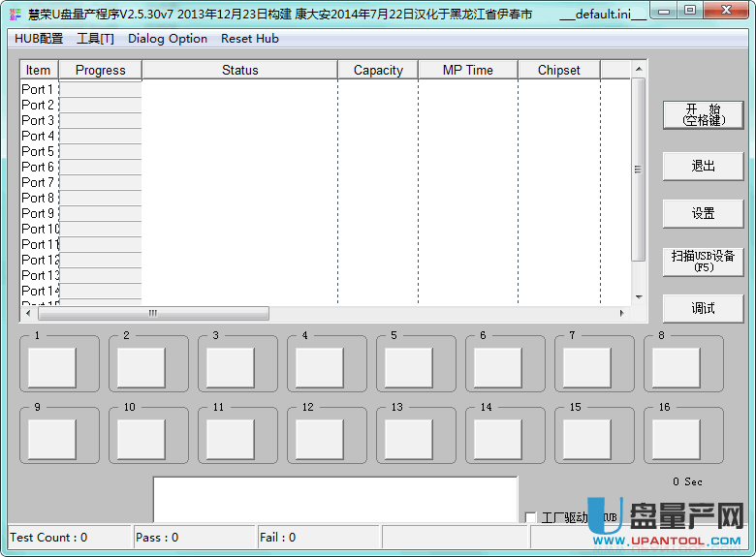The height and width of the screenshot is (557, 756).
Task: Click the port list horizontal scrollbar thumb
Action: coord(152,314)
